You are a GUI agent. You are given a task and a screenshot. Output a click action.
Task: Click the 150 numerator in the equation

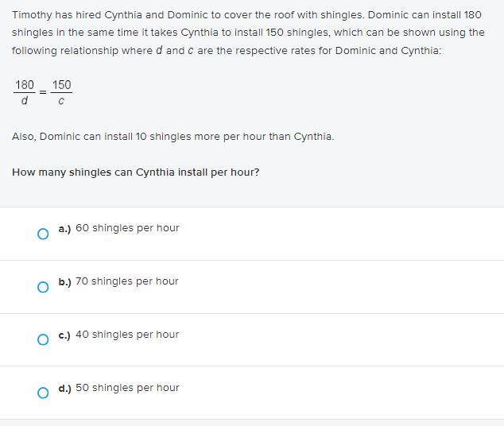coord(61,85)
